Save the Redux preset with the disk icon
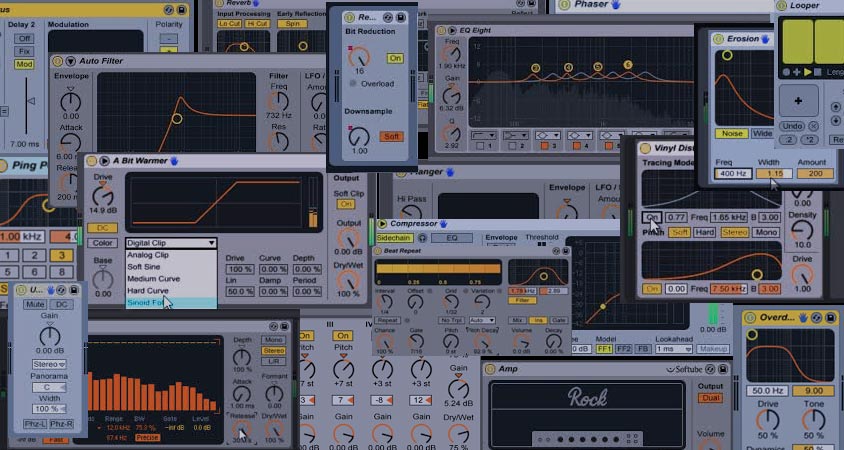Image resolution: width=844 pixels, height=450 pixels. click(x=400, y=18)
